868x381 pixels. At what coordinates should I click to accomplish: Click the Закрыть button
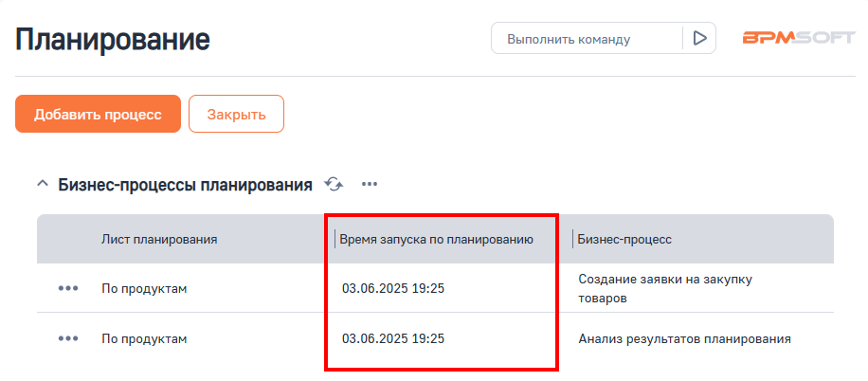[x=236, y=115]
